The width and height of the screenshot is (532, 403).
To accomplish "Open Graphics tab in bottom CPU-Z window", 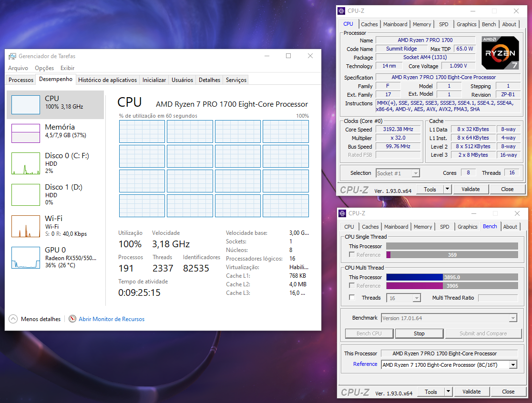I will [468, 227].
